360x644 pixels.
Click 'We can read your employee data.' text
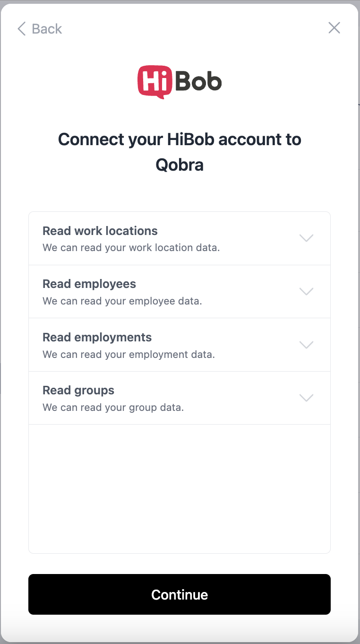[122, 301]
